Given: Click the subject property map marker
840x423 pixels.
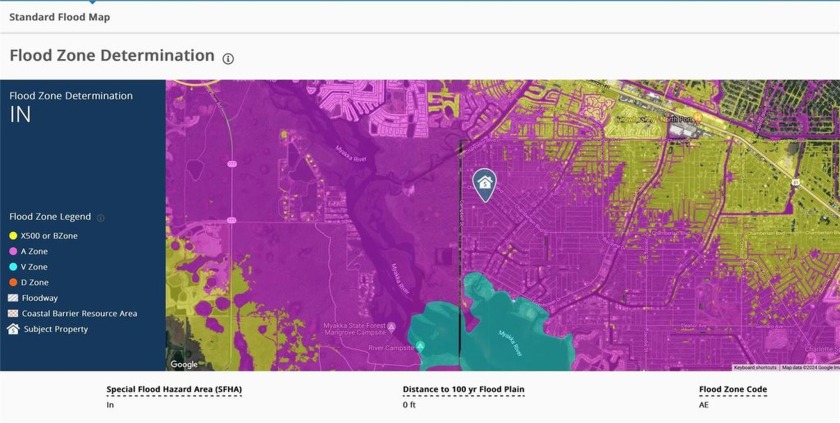Looking at the screenshot, I should click(484, 184).
